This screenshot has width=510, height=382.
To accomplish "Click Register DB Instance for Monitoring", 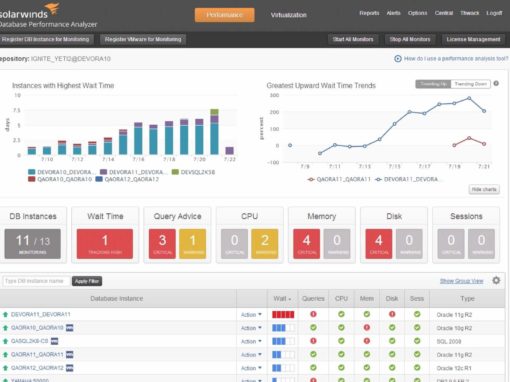I will point(46,39).
